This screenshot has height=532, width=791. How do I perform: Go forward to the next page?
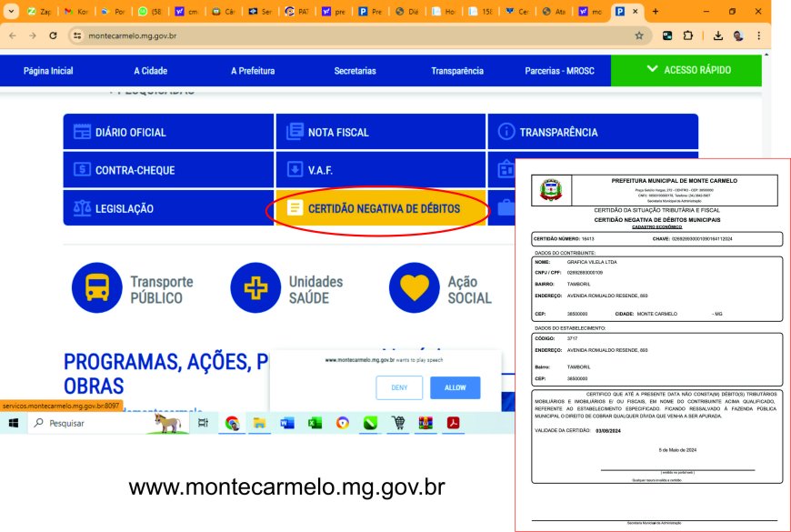(33, 35)
